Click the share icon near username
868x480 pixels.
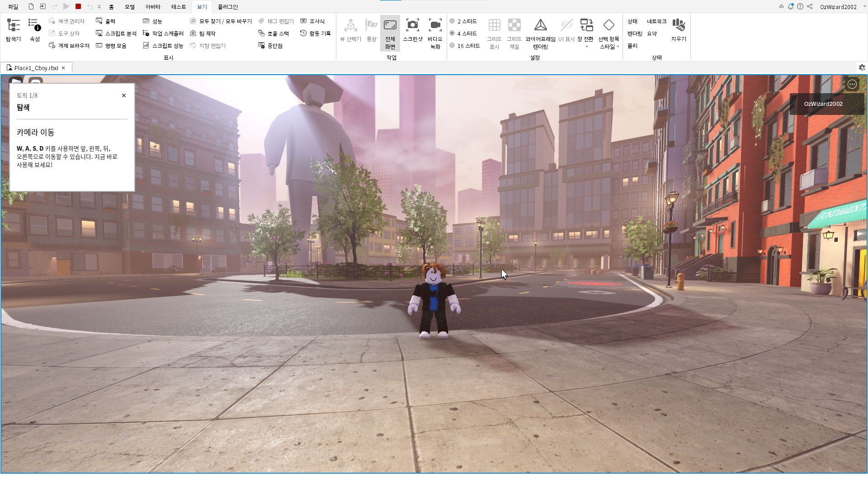tap(810, 6)
